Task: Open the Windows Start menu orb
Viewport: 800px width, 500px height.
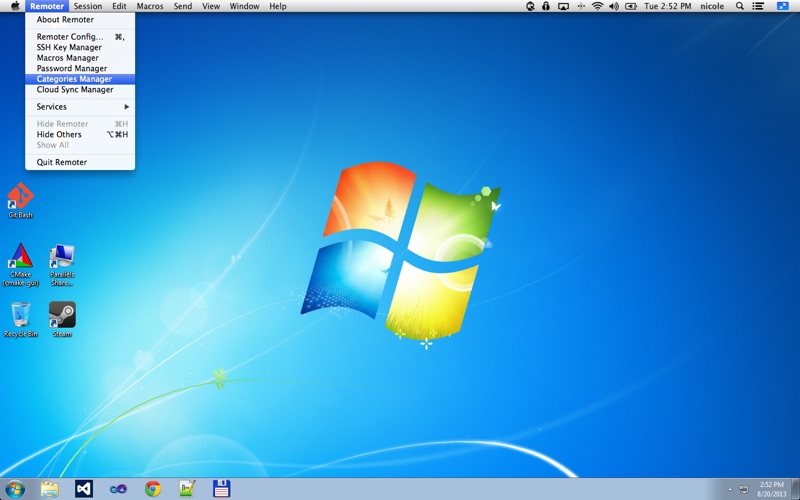Action: (15, 489)
